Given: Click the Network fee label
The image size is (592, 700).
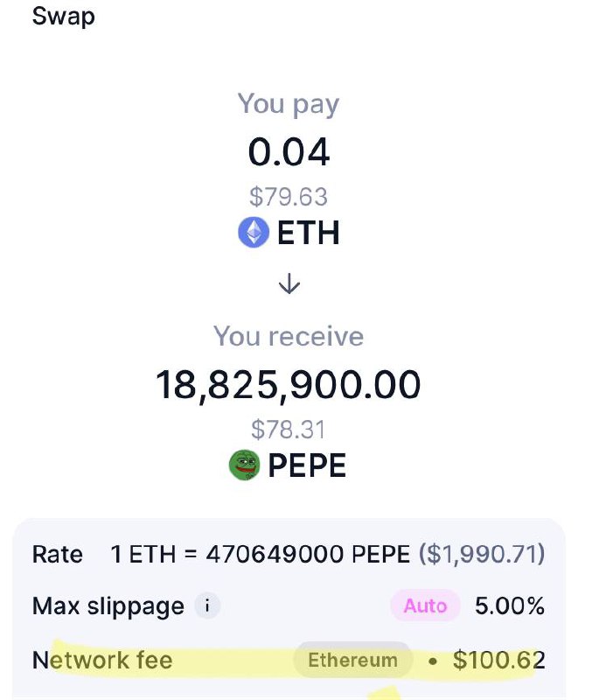Looking at the screenshot, I should pos(102,660).
